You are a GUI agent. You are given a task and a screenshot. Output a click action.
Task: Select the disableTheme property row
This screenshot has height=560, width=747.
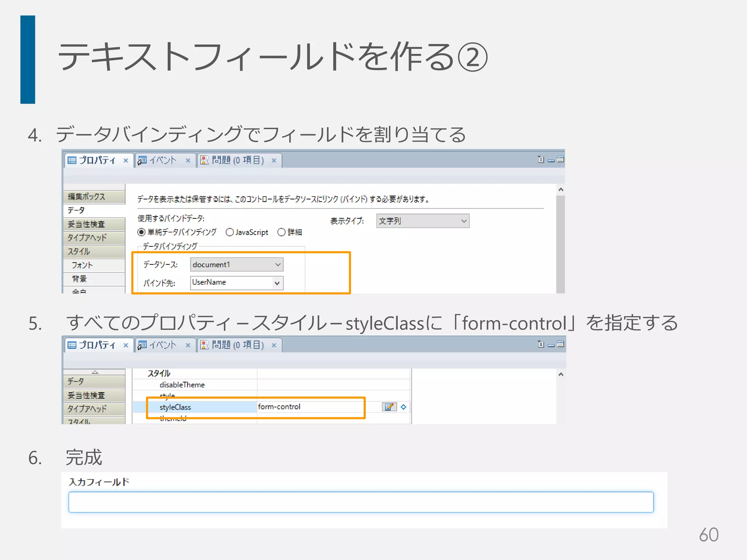tap(271, 385)
